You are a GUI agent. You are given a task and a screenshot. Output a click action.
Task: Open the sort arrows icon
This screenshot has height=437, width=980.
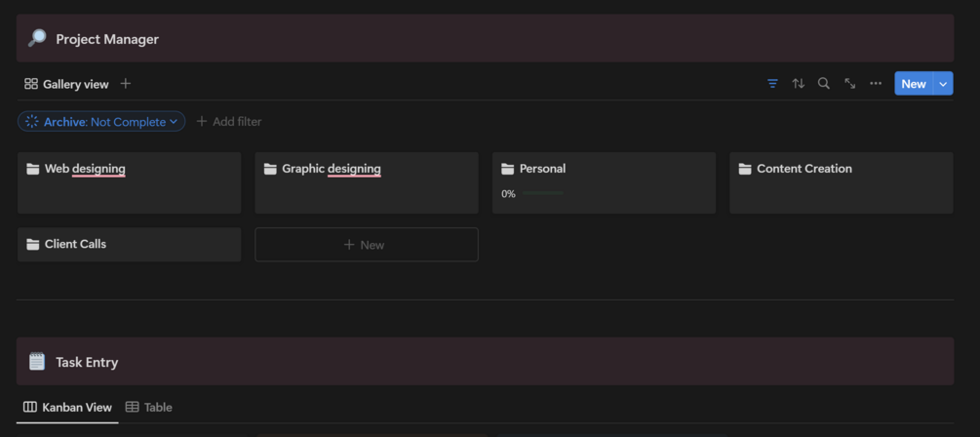(798, 83)
